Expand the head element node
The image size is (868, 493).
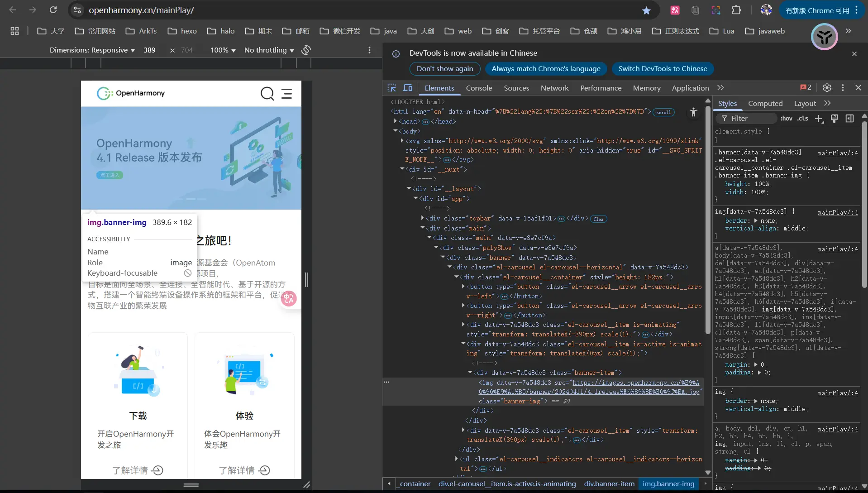(x=396, y=121)
